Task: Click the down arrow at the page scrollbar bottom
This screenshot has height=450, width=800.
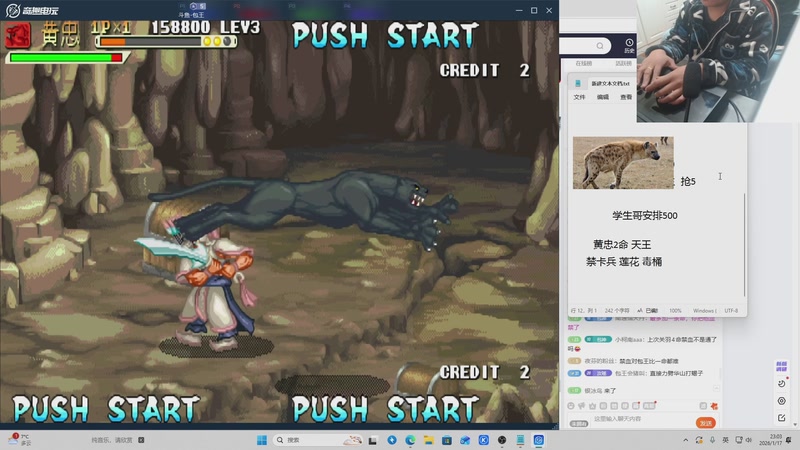Action: (x=795, y=424)
